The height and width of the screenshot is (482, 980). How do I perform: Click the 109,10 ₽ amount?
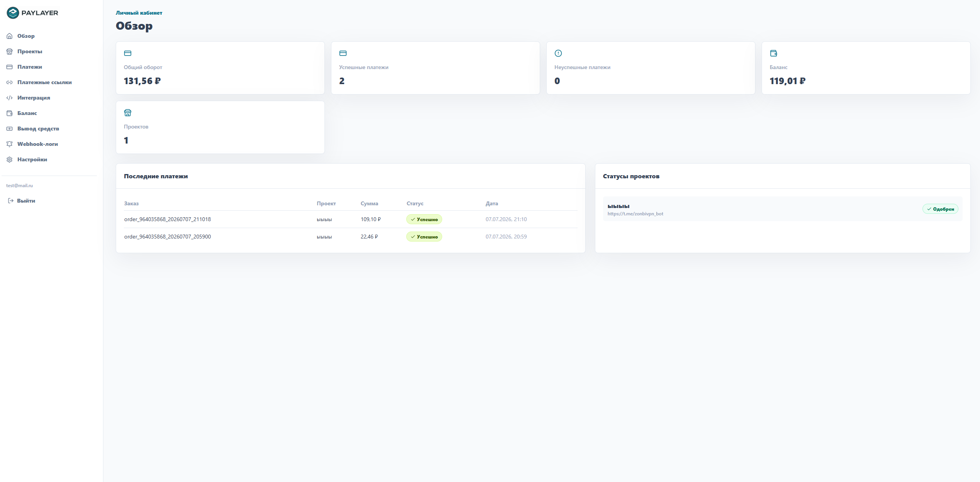tap(370, 219)
